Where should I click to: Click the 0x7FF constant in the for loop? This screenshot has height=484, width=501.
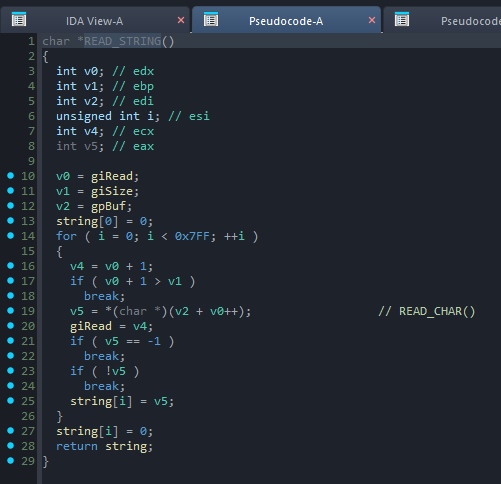click(192, 236)
